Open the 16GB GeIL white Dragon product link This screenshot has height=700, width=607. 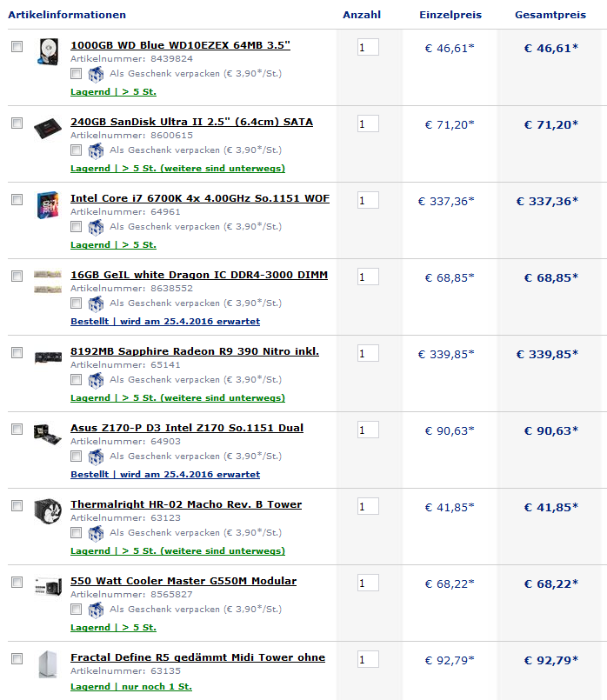(199, 275)
